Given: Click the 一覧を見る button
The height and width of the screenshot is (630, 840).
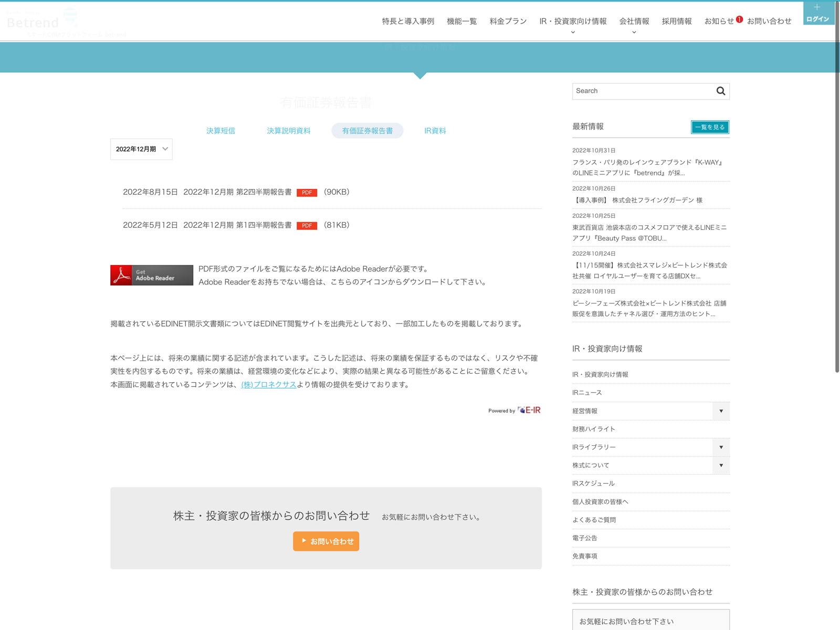Looking at the screenshot, I should click(710, 127).
